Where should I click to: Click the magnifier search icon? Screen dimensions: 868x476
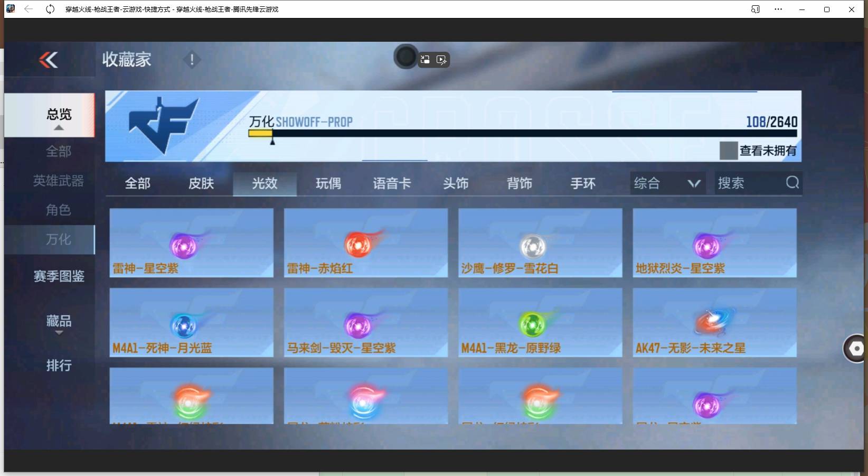792,183
